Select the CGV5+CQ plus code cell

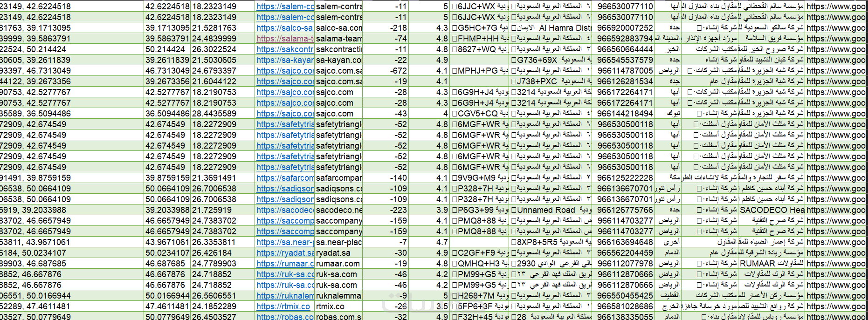(x=480, y=114)
